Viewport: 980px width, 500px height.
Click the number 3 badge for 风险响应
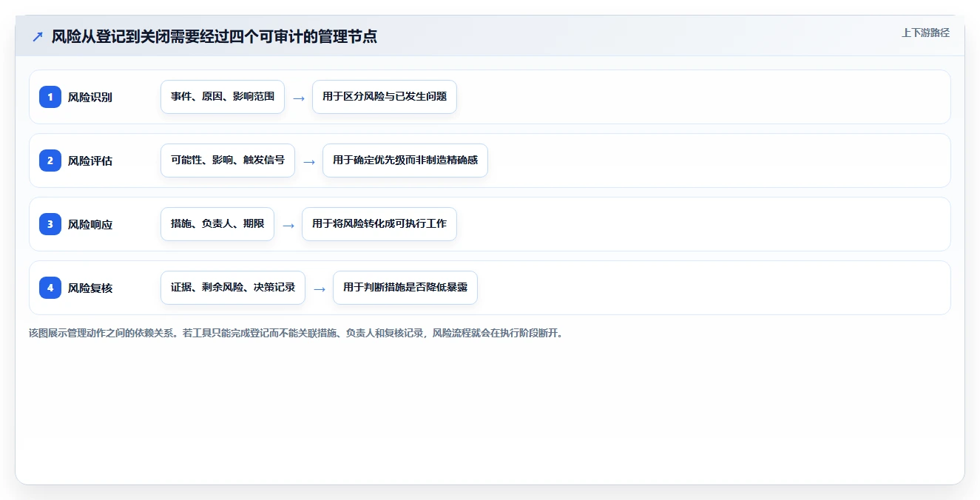50,224
